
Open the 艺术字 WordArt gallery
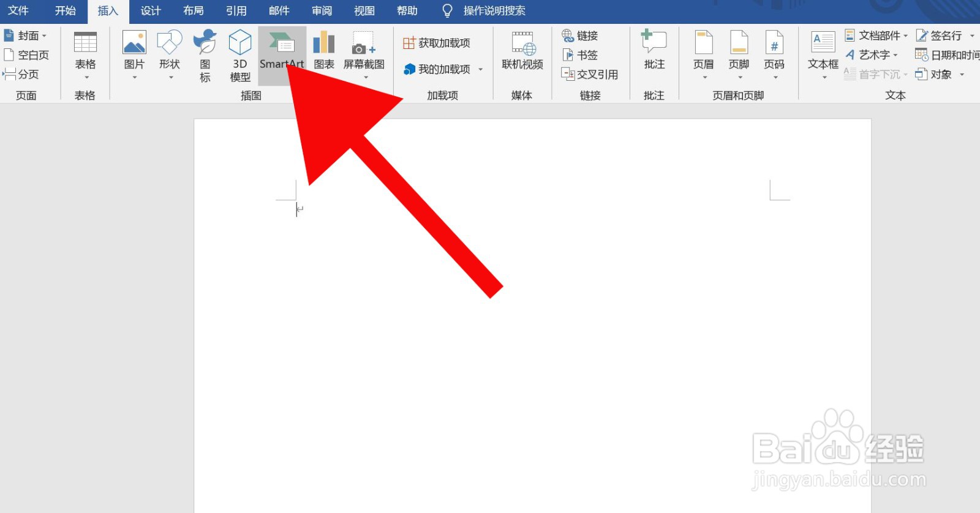click(x=872, y=55)
